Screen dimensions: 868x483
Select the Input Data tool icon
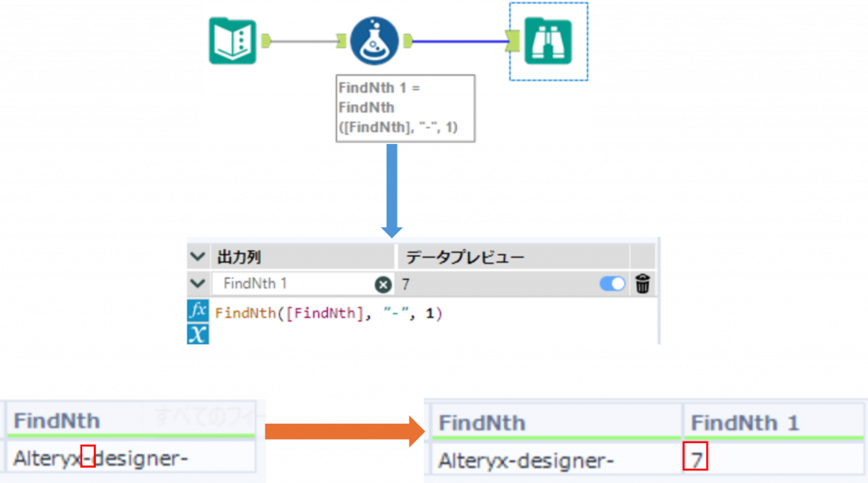[232, 41]
